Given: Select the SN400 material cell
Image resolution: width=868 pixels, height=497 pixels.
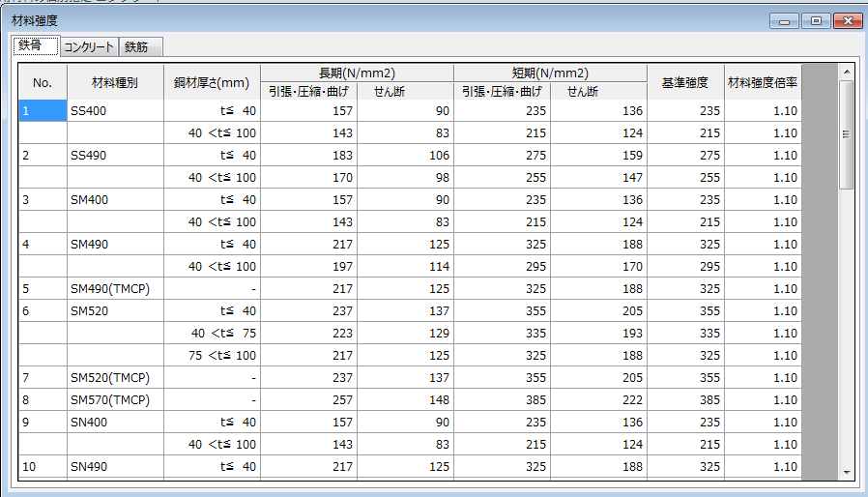Looking at the screenshot, I should [115, 423].
